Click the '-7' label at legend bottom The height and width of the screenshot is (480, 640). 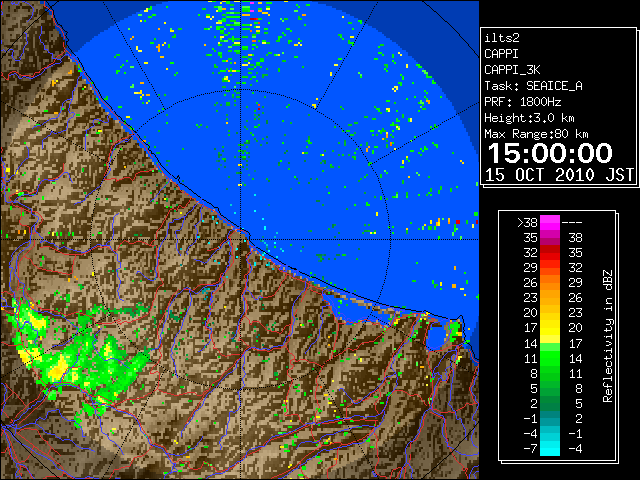coord(530,449)
